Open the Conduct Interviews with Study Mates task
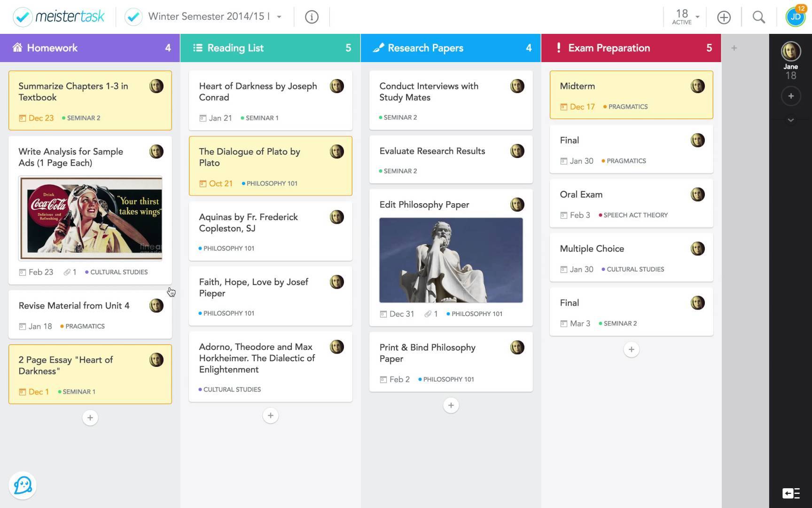Screen dimensions: 812x508 [x=451, y=100]
